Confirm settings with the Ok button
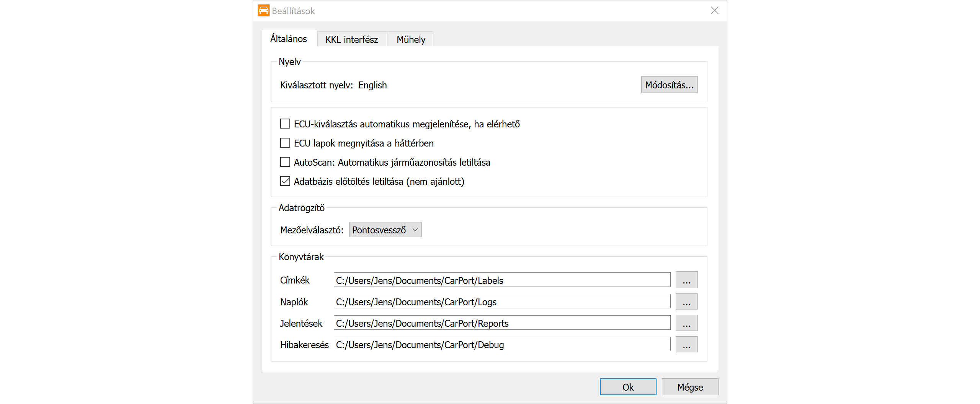 [x=627, y=387]
